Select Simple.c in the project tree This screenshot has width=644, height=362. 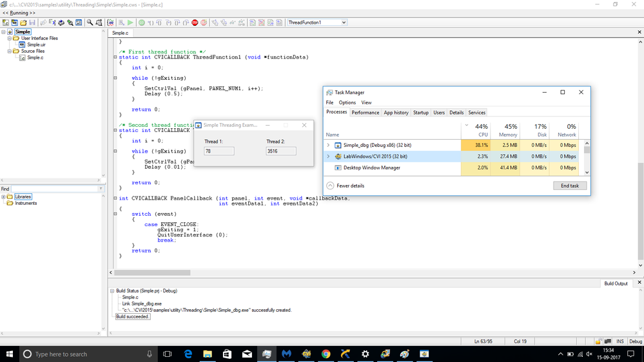tap(35, 57)
